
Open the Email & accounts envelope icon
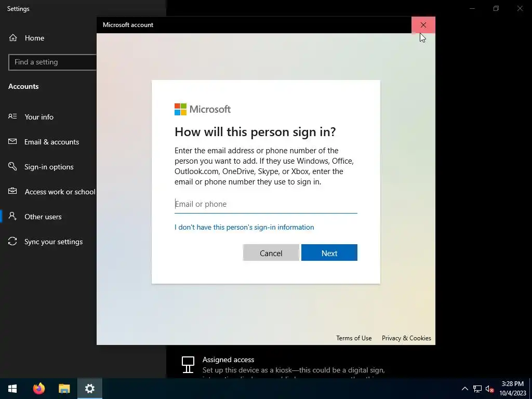(x=12, y=141)
